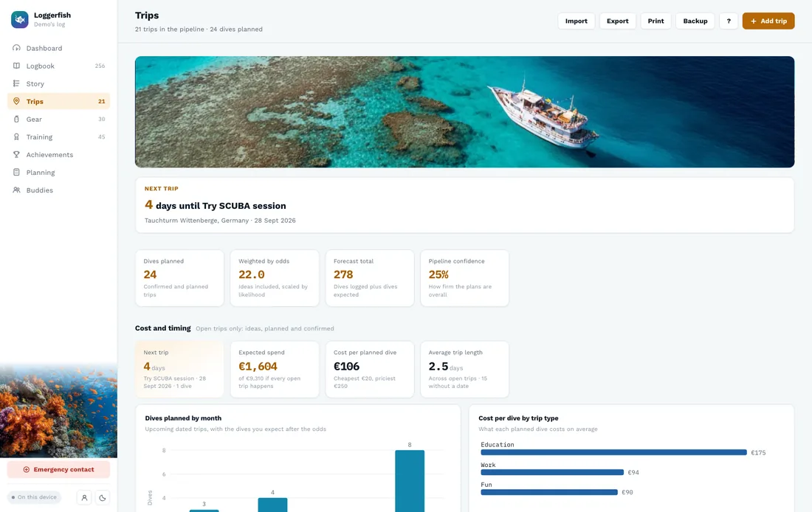The width and height of the screenshot is (812, 512).
Task: Open the Gear section
Action: click(x=58, y=119)
